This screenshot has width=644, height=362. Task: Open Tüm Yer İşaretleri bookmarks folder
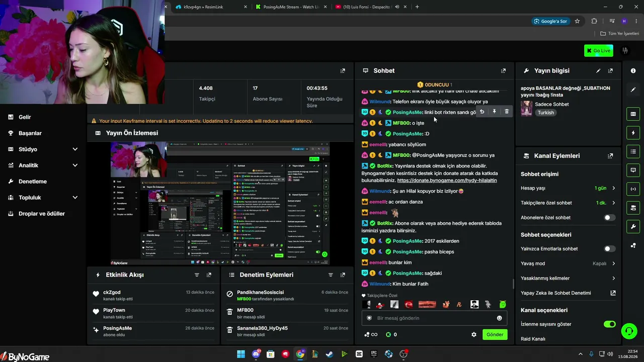tap(620, 34)
